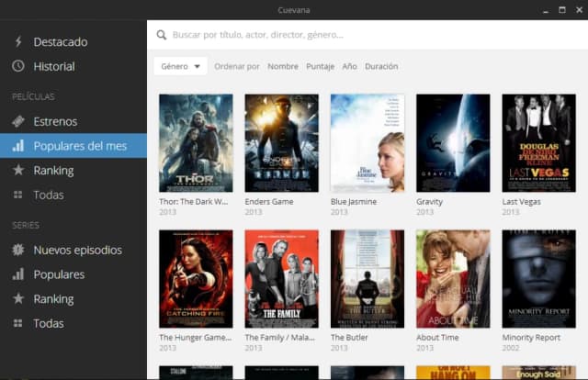The image size is (588, 380).
Task: Click the 'Blue Jasmine' title text
Action: (354, 202)
